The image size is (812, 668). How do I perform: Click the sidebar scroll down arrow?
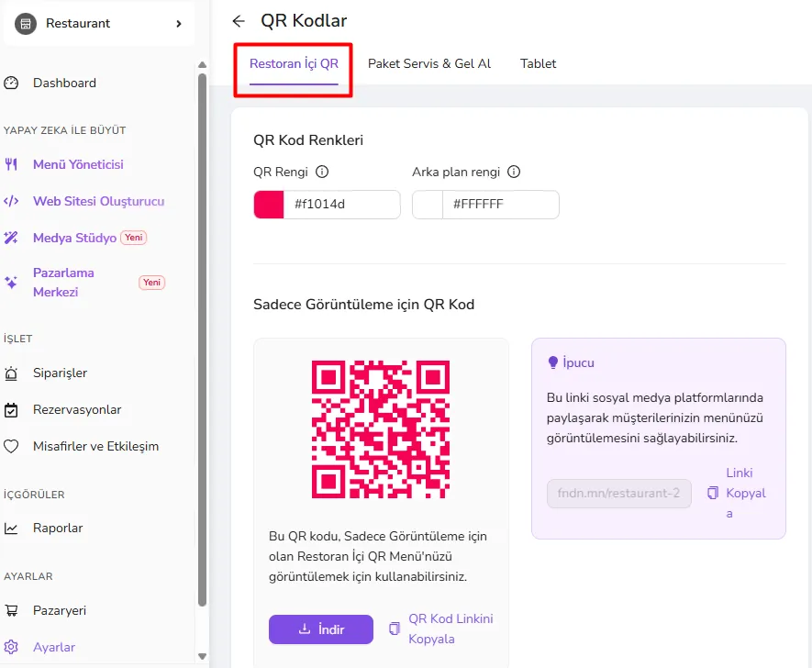[x=203, y=656]
